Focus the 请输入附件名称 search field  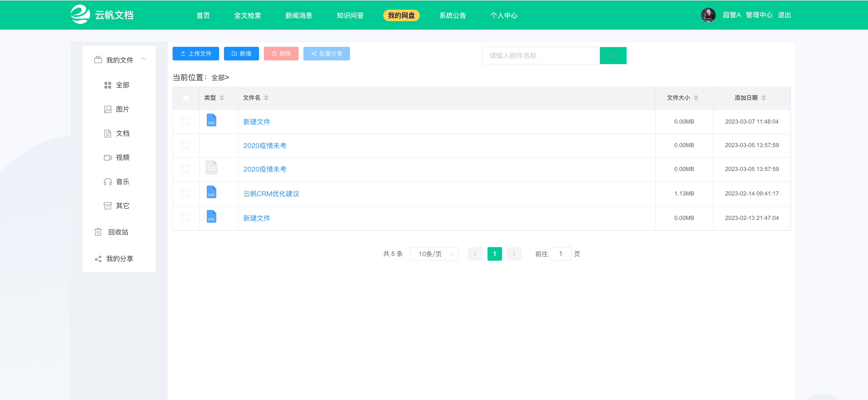point(541,56)
